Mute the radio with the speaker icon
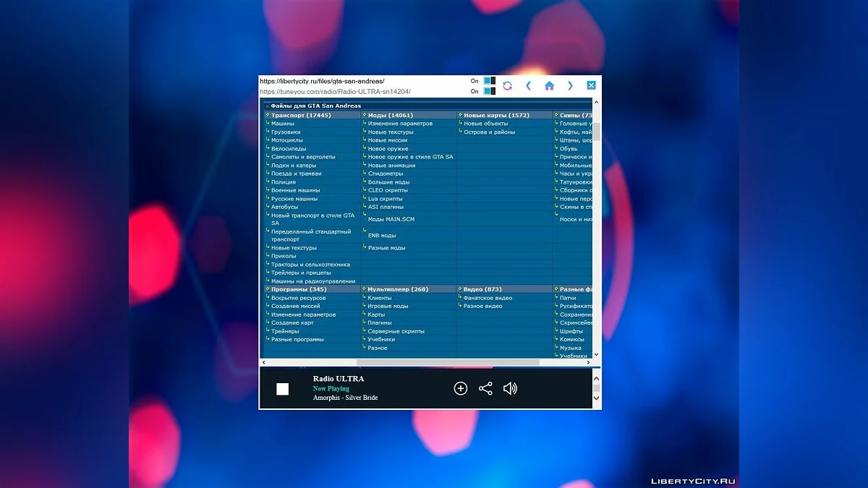The height and width of the screenshot is (488, 868). (x=510, y=388)
